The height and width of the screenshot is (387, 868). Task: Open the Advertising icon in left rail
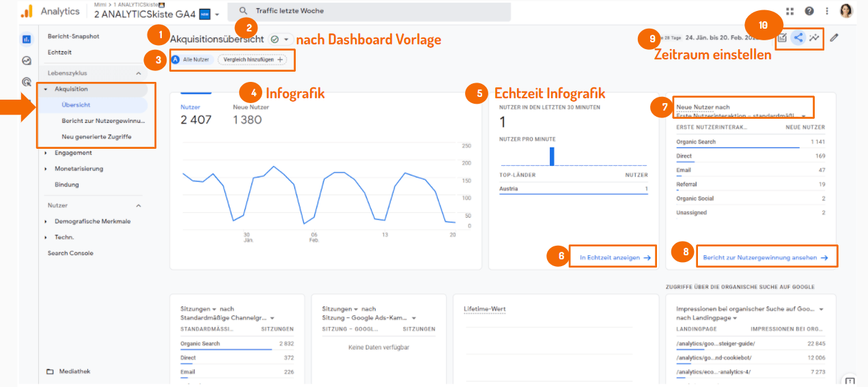click(x=27, y=82)
